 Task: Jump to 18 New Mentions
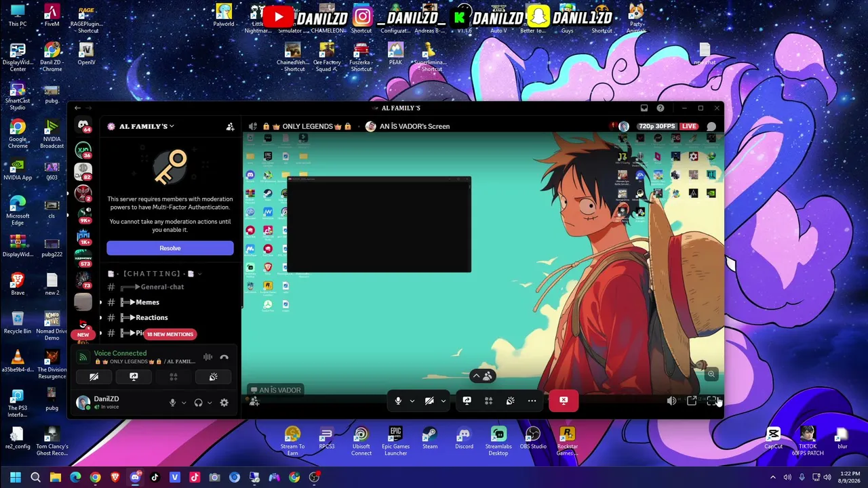click(x=170, y=334)
